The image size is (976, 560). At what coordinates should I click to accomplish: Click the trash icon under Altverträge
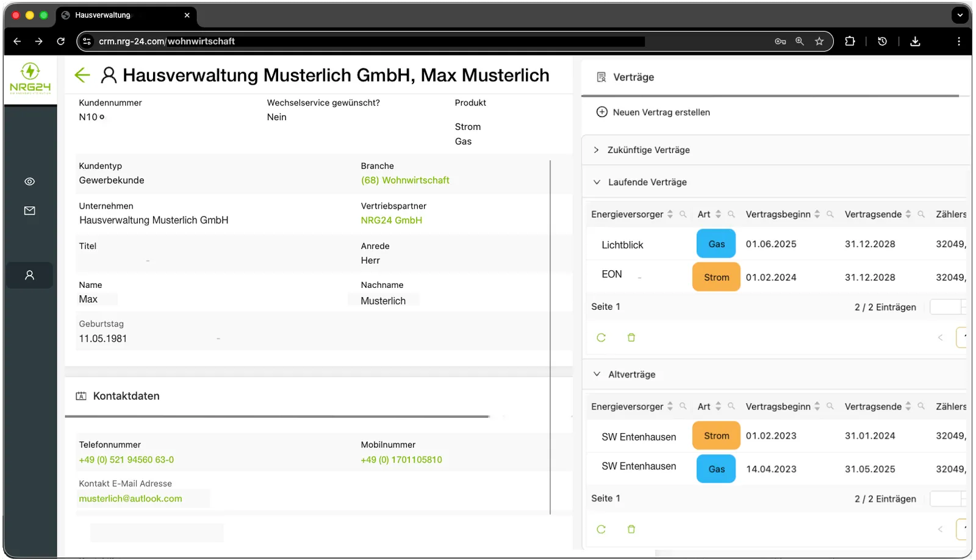(631, 529)
